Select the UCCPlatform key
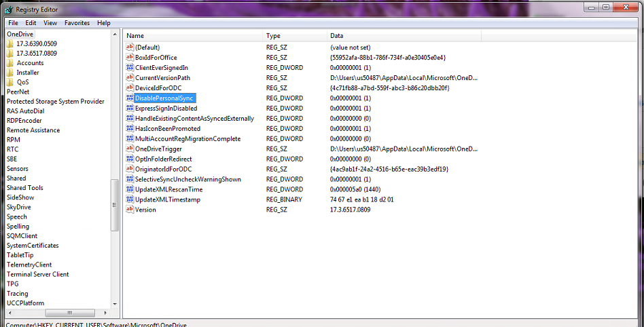 (25, 303)
